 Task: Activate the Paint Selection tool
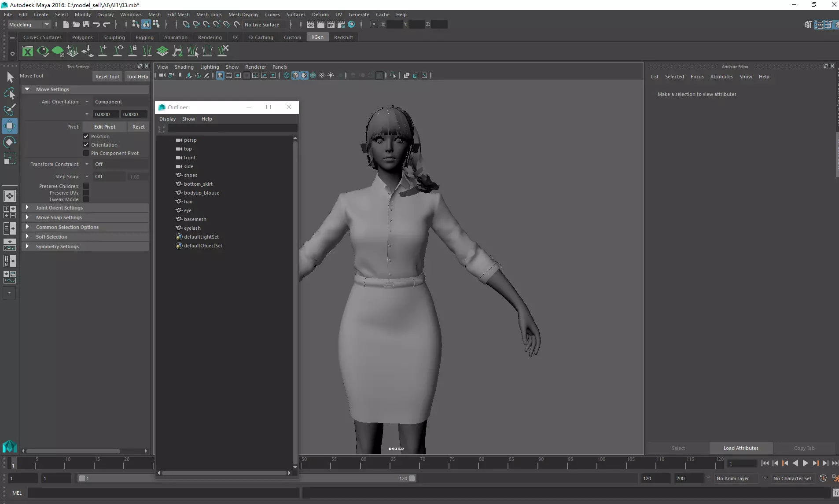pyautogui.click(x=10, y=110)
